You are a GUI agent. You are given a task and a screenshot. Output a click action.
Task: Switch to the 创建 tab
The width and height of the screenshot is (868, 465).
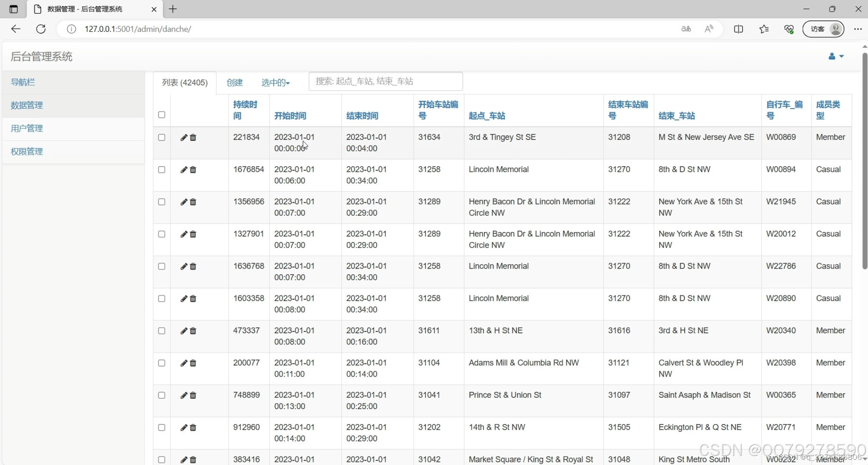coord(235,82)
